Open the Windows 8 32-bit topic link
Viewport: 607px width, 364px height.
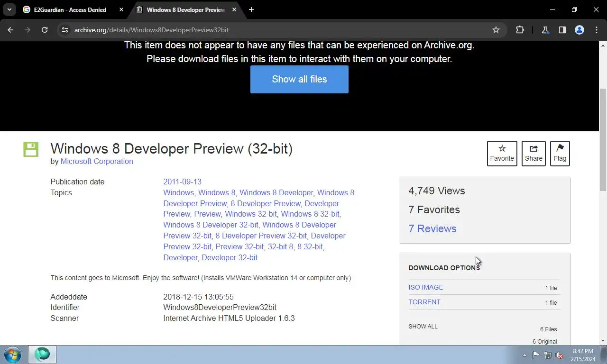click(310, 214)
